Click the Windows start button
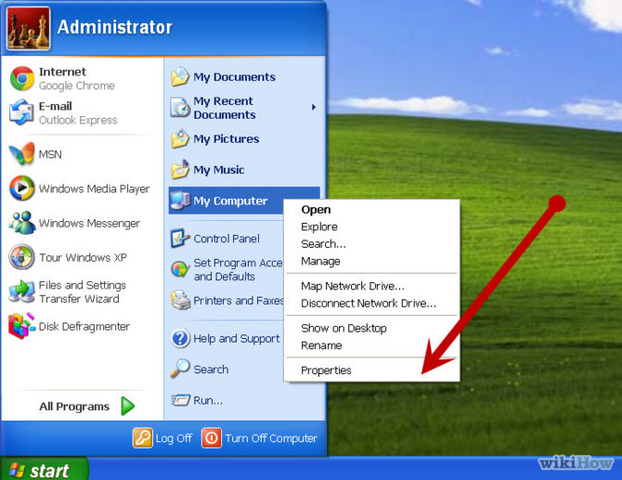622x480 pixels. point(44,468)
